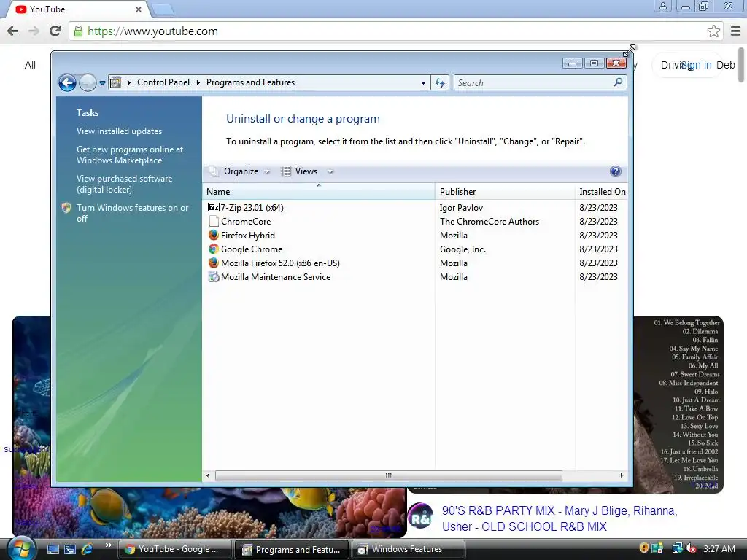The height and width of the screenshot is (560, 747).
Task: Select the Mozilla Firefox 52.0 icon
Action: pyautogui.click(x=214, y=262)
